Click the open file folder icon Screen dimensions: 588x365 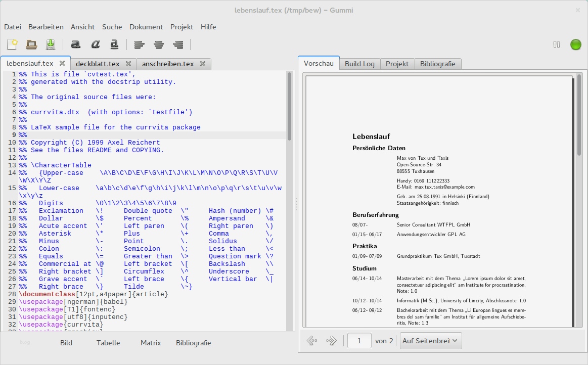[x=31, y=44]
